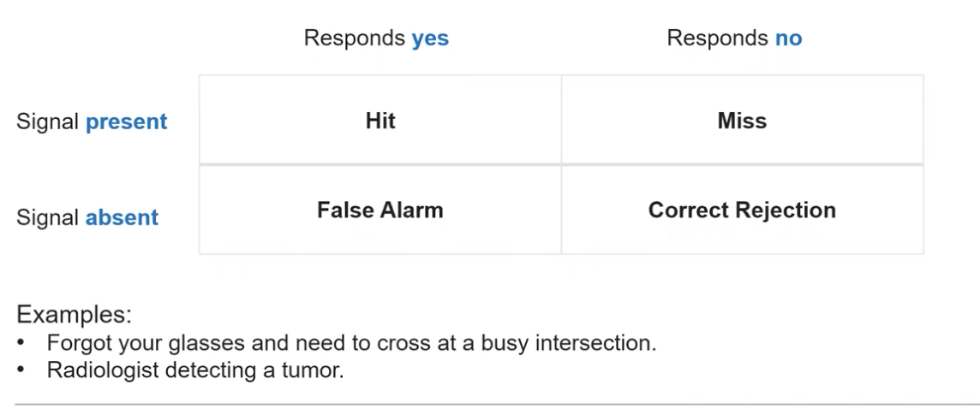
Task: Click the Miss cell
Action: coord(742,120)
